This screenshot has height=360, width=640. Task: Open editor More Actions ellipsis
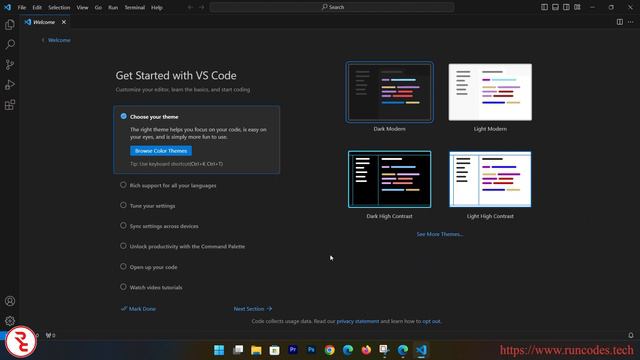coord(631,22)
